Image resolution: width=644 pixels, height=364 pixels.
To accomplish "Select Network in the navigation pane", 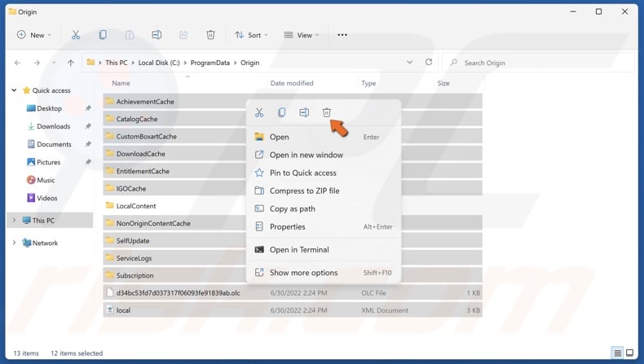I will [45, 243].
